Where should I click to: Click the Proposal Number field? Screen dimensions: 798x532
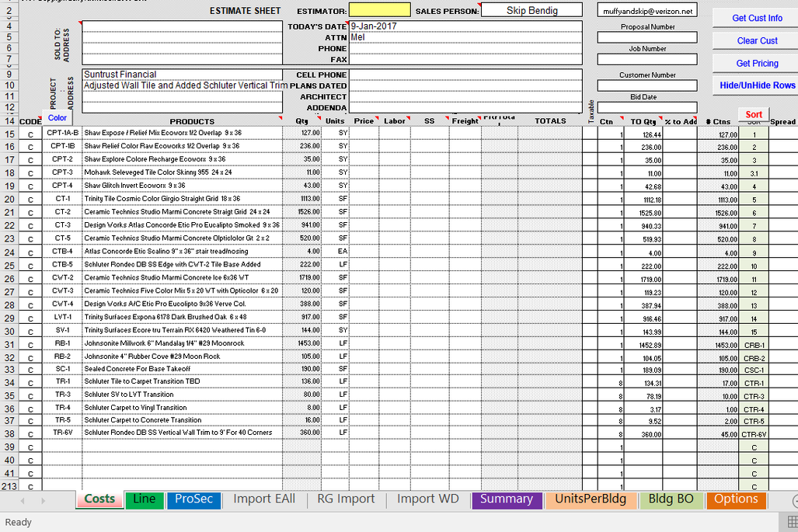tap(647, 37)
